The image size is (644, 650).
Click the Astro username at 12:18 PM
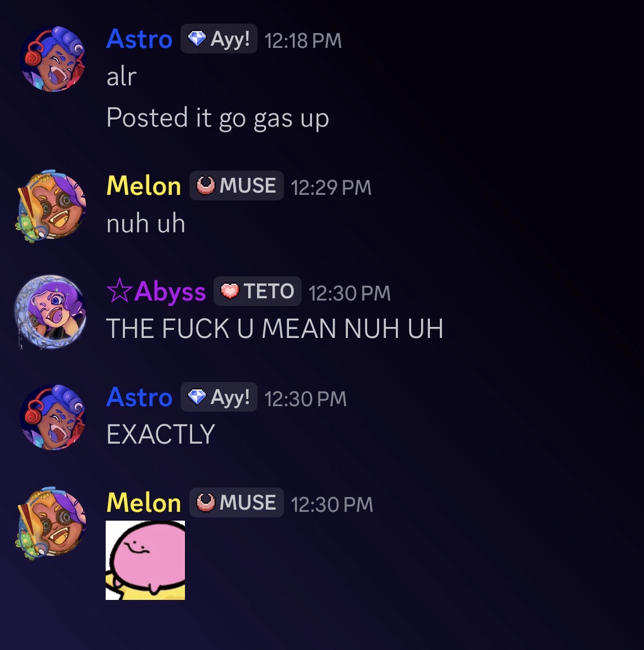tap(139, 39)
